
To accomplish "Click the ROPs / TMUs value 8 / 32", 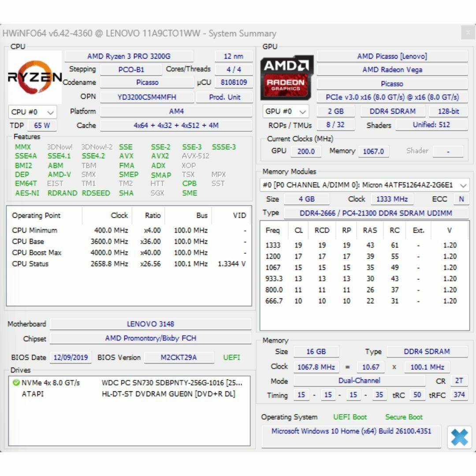I will coord(335,125).
